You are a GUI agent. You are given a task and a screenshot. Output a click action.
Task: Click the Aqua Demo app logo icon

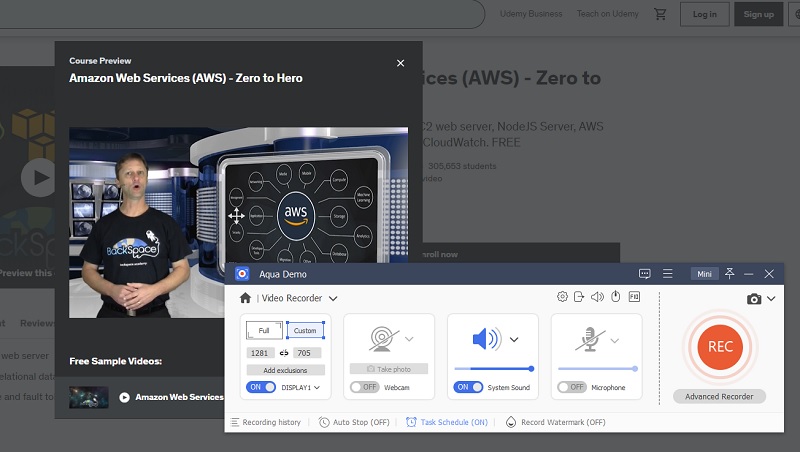[242, 274]
